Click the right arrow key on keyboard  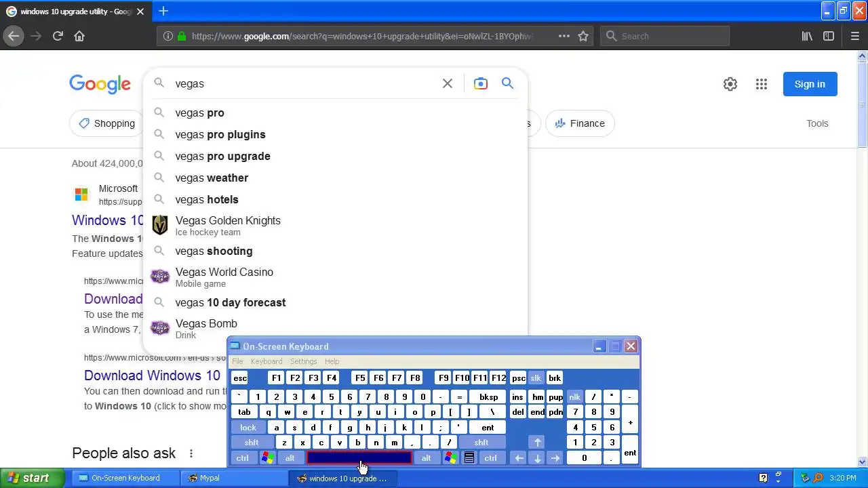pos(555,458)
